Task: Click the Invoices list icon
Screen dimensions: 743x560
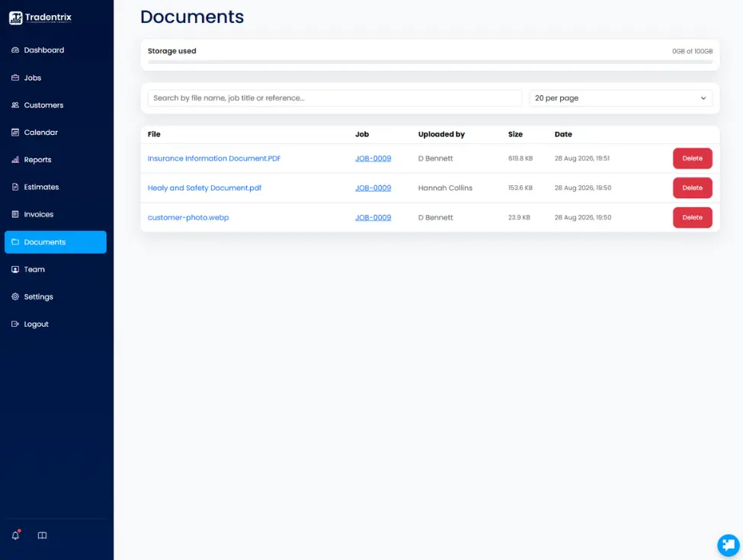Action: coord(15,214)
